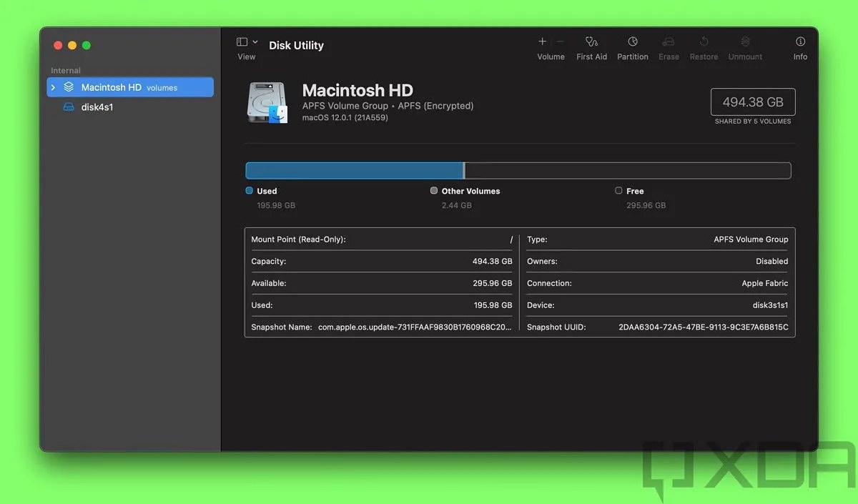
Task: Run First Aid on Macintosh HD
Action: click(x=591, y=46)
